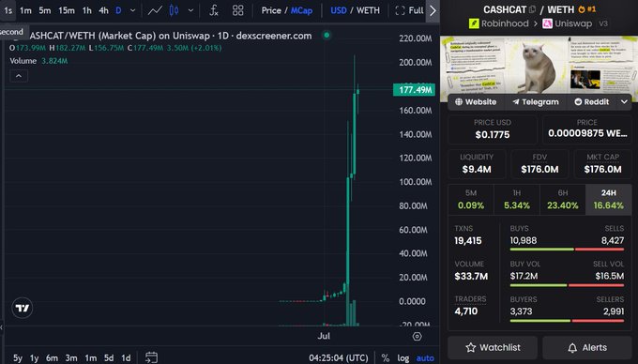Select the 1H change tab
The image size is (638, 364).
(517, 200)
